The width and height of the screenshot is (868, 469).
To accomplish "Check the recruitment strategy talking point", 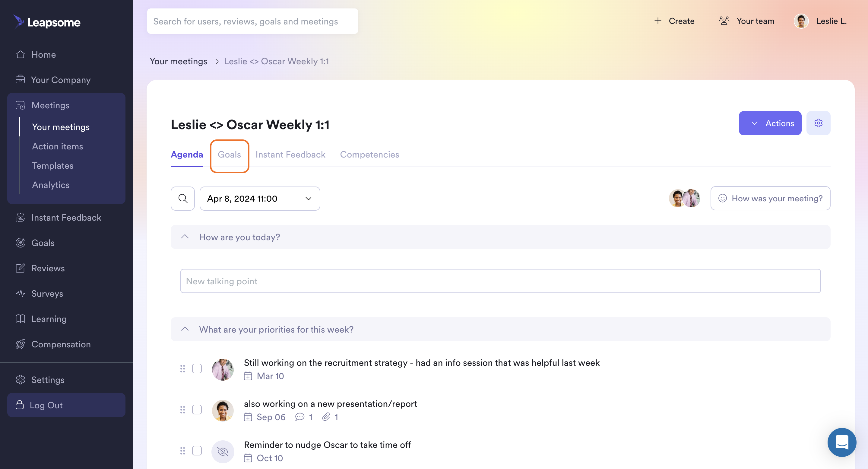I will 197,369.
